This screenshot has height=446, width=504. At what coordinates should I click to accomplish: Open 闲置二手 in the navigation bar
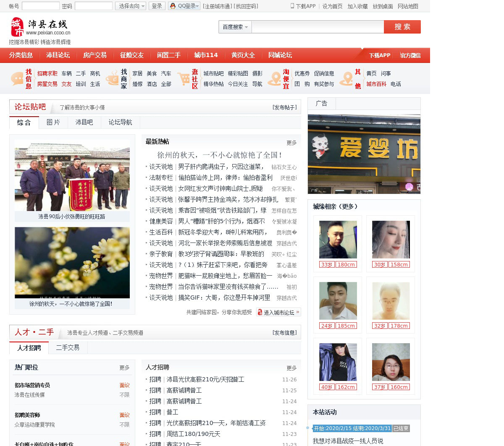[x=169, y=55]
